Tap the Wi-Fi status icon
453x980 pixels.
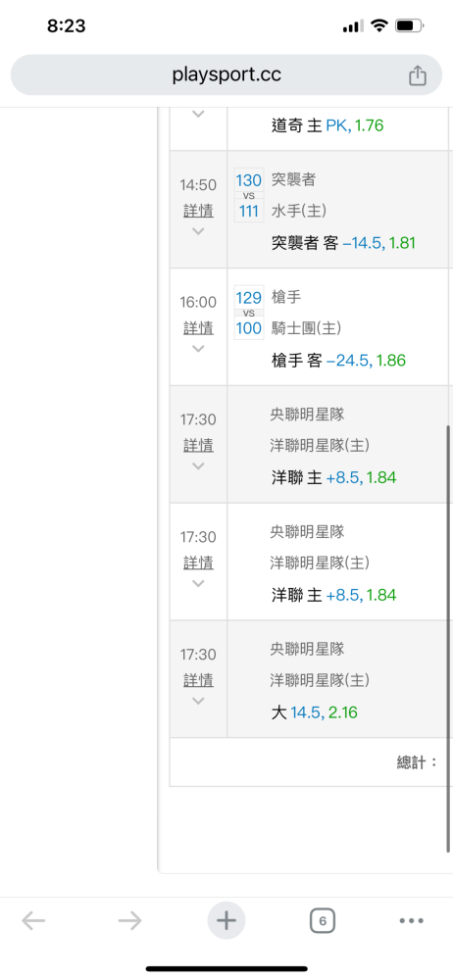[379, 25]
